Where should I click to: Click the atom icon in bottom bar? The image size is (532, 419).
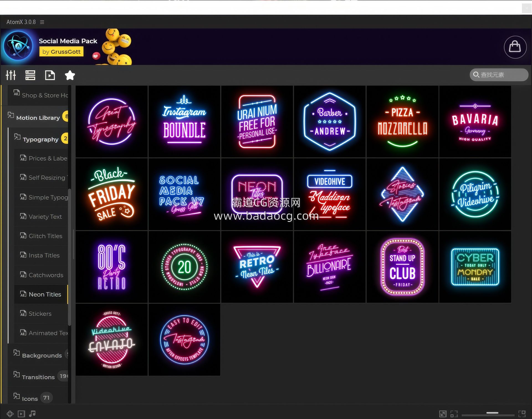pyautogui.click(x=10, y=414)
